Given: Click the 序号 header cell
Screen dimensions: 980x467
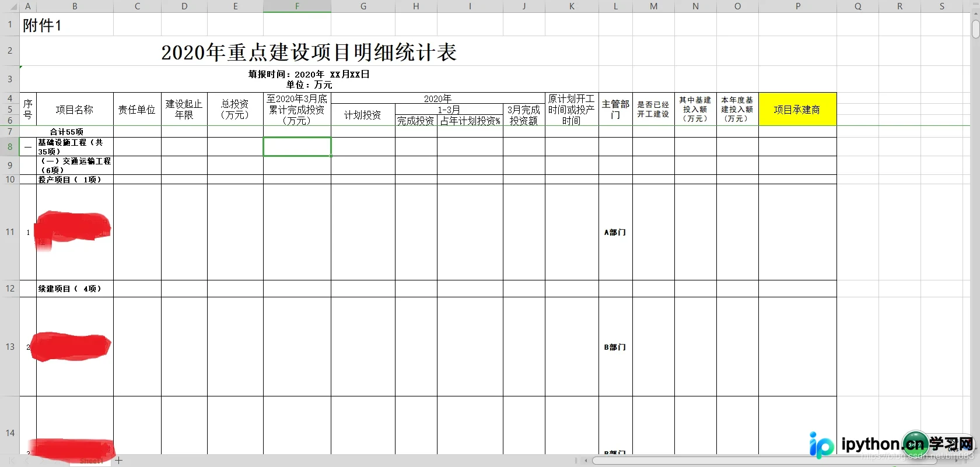Looking at the screenshot, I should click(28, 109).
